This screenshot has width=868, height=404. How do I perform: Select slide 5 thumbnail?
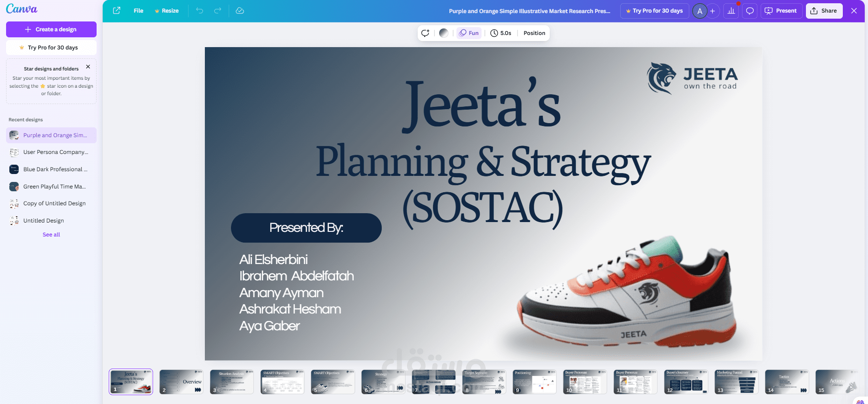[333, 382]
